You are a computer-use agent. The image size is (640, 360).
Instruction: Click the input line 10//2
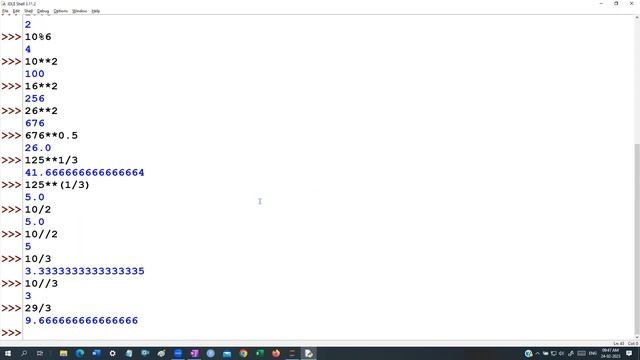[41, 234]
